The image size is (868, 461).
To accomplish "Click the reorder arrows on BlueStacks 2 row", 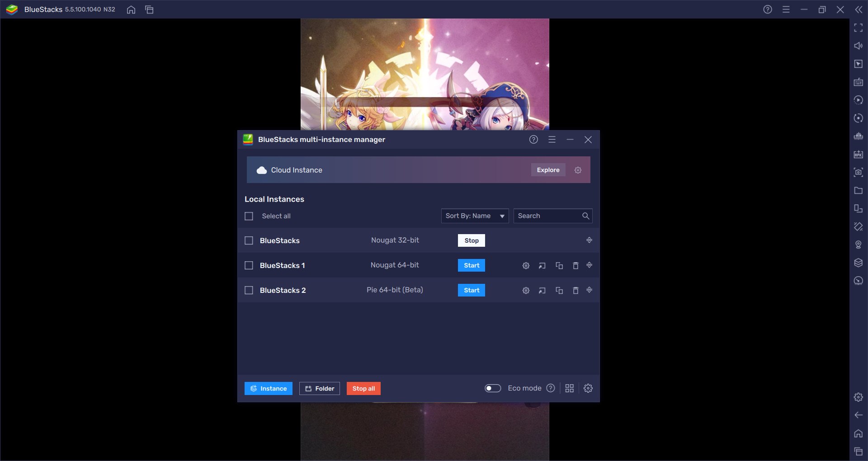I will tap(589, 290).
